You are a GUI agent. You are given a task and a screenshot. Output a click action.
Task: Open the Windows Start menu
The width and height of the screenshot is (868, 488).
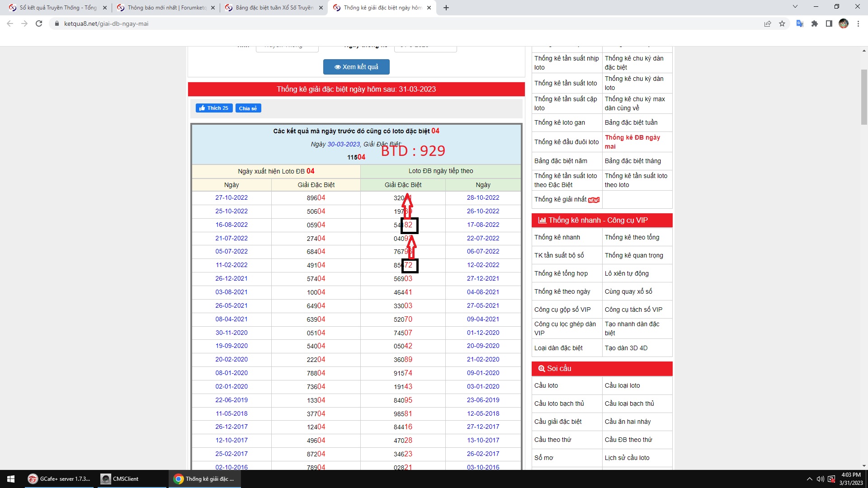tap(11, 479)
